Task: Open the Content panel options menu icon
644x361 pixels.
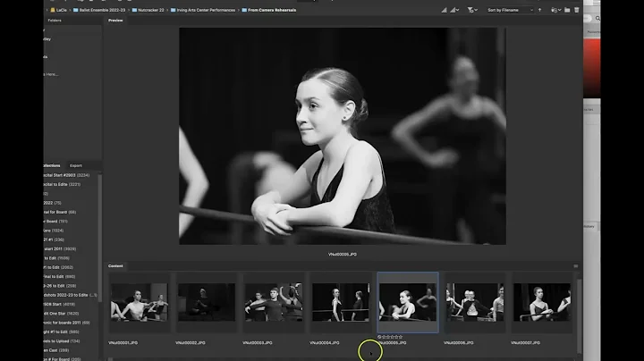Action: [x=576, y=266]
